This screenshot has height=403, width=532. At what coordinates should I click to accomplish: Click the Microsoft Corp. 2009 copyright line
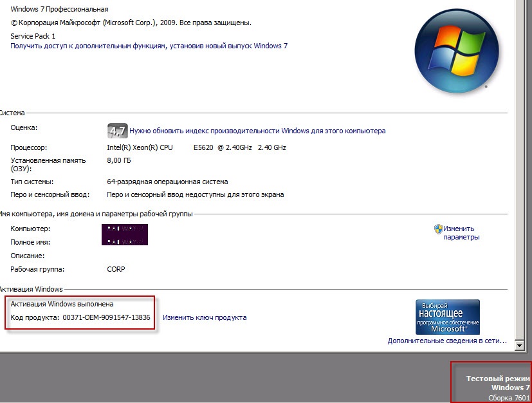[131, 23]
